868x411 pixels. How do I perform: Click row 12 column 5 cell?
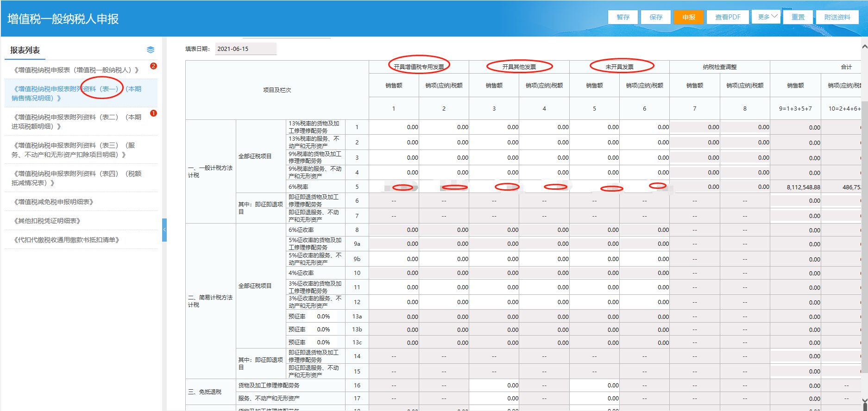pyautogui.click(x=594, y=302)
